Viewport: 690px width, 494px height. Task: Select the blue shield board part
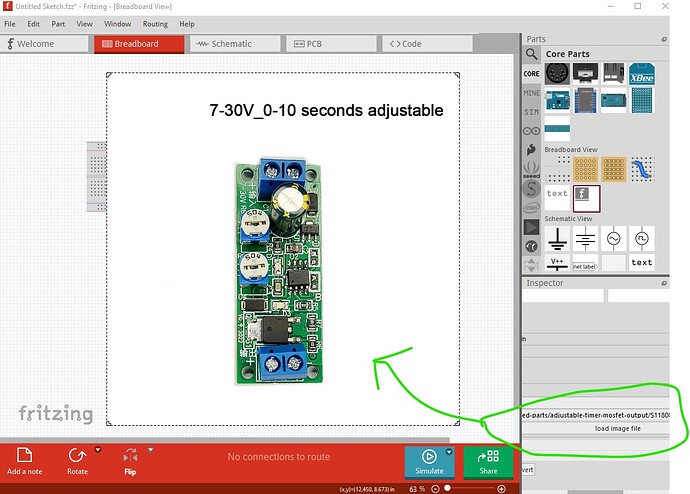[x=585, y=100]
